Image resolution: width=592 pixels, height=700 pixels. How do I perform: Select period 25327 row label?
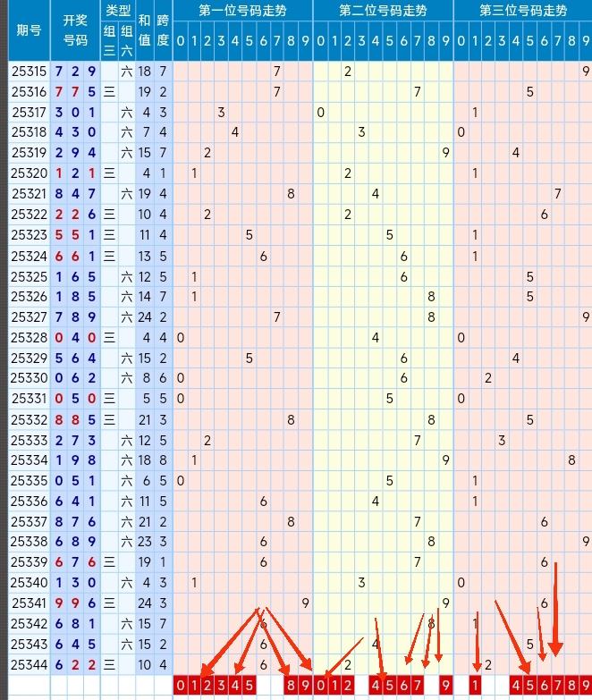coord(29,317)
